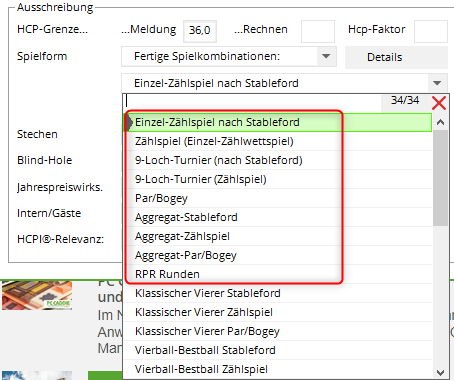Click scroll down arrow in list

tap(440, 372)
